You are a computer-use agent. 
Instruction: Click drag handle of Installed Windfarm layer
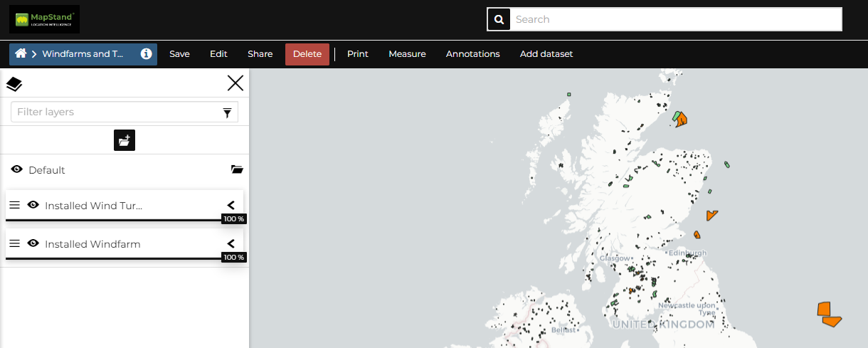pos(14,243)
